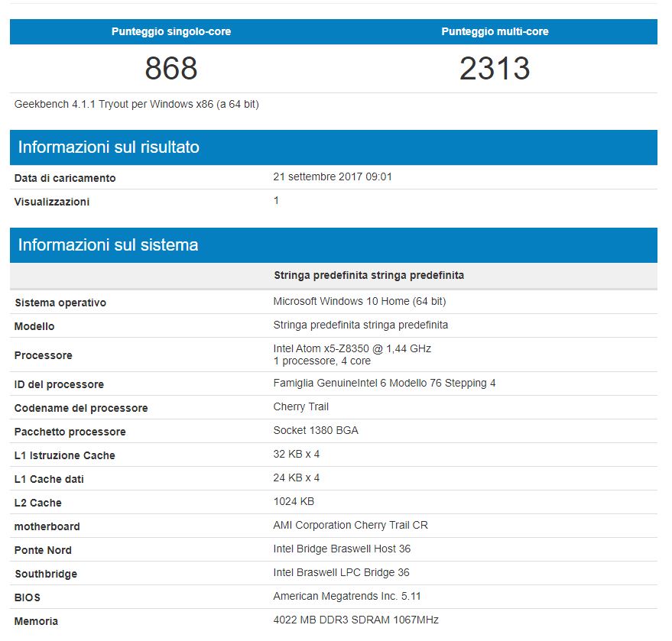Select "Intel Bridge Braswell Host 36" value
Image resolution: width=672 pixels, height=641 pixels.
[342, 549]
